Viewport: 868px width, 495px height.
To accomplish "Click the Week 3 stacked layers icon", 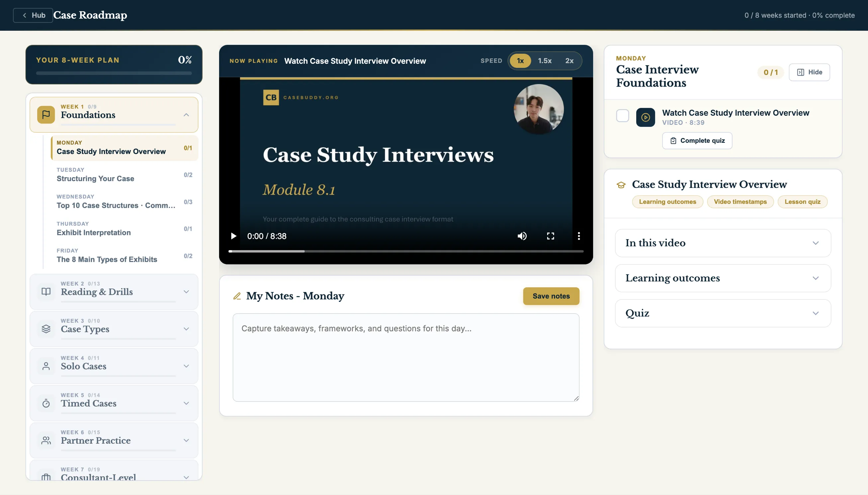I will point(46,329).
